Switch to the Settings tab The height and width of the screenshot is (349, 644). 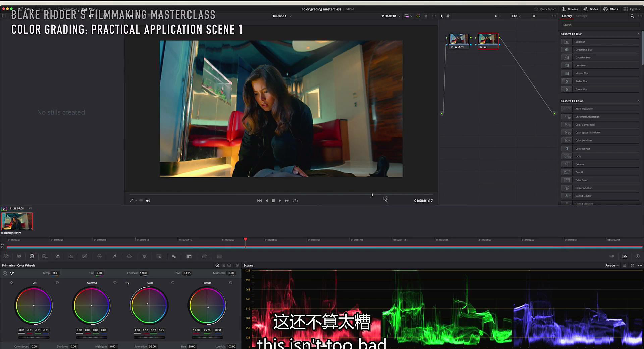click(581, 16)
